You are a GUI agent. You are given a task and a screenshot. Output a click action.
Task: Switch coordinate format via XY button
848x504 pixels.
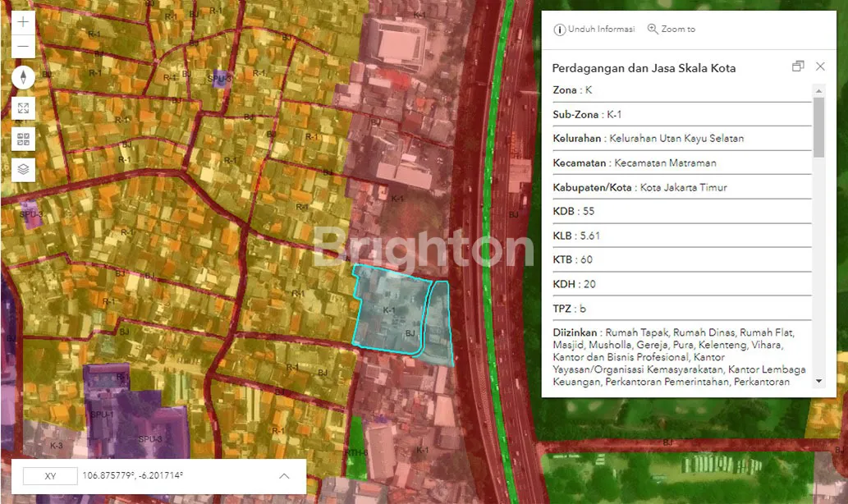(50, 476)
